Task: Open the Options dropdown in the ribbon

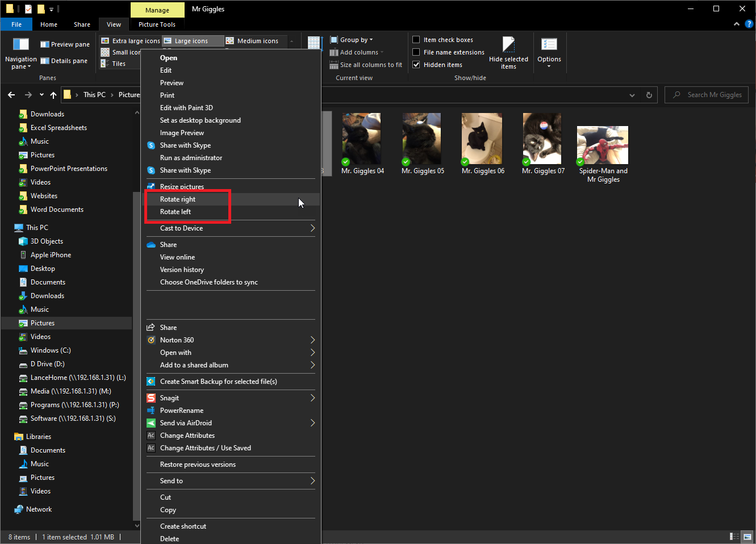Action: (x=549, y=53)
